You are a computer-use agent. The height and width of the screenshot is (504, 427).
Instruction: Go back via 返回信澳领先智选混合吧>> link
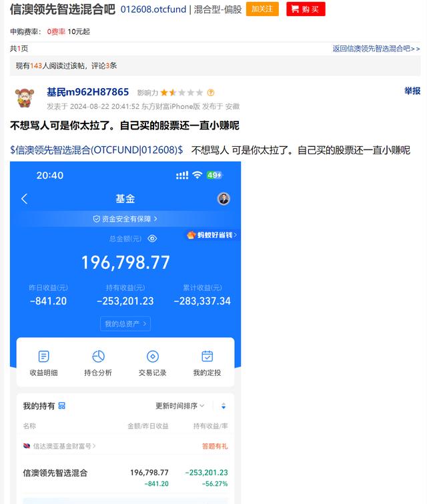point(376,49)
